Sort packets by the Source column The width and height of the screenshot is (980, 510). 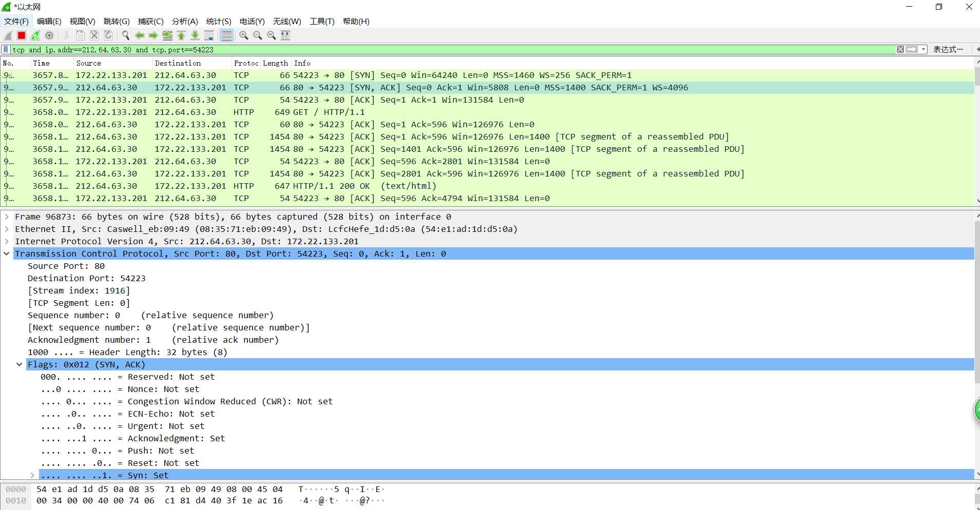[113, 63]
